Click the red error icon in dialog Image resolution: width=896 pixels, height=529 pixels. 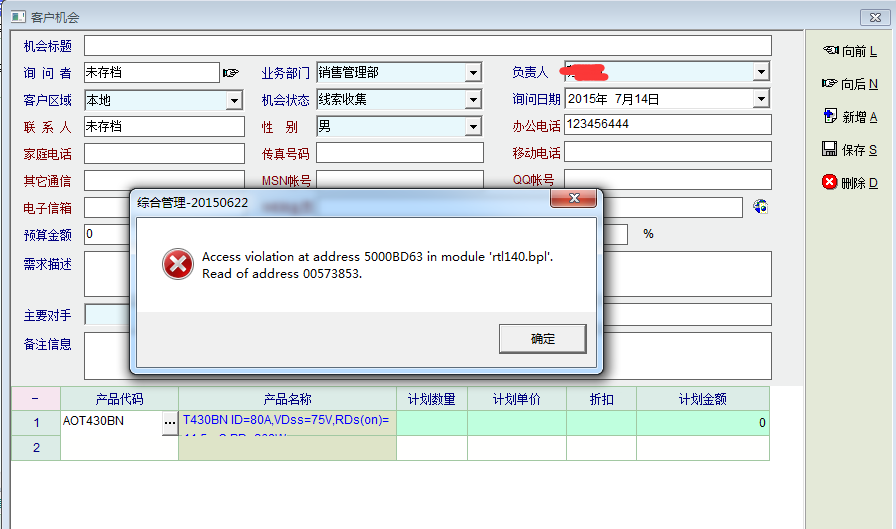178,265
